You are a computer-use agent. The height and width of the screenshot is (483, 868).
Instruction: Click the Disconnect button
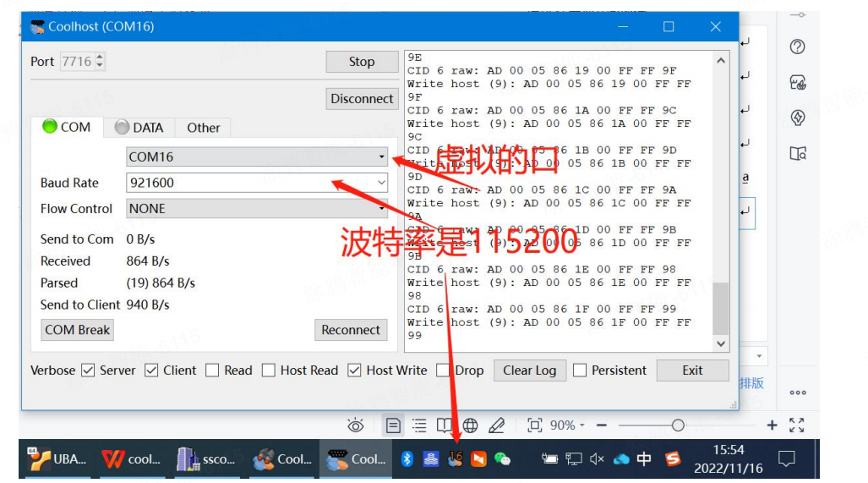point(362,99)
